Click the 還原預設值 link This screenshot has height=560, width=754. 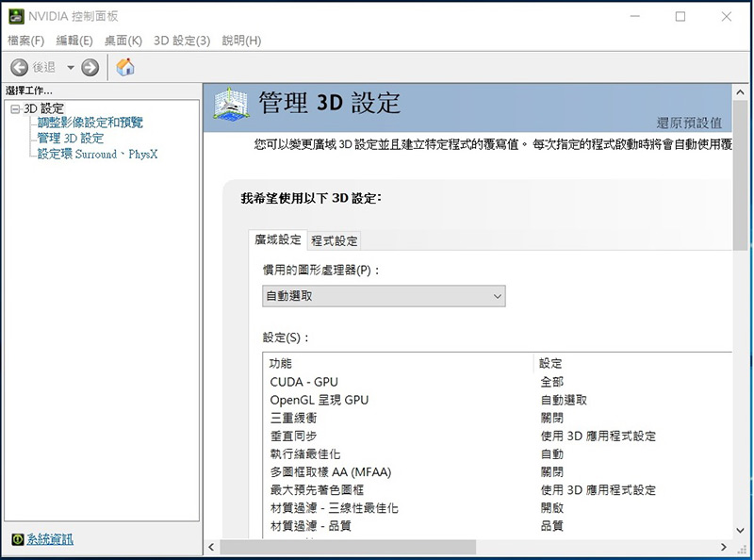tap(689, 124)
